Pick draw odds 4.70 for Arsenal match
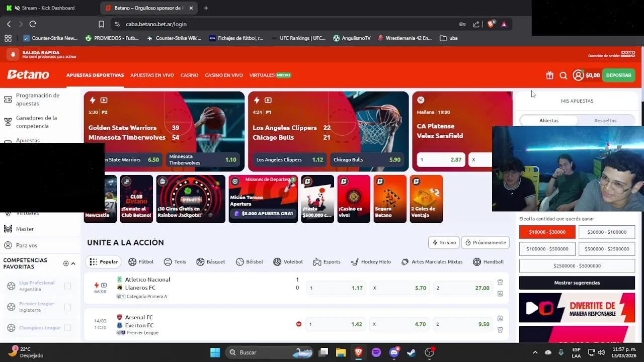Screen dimensions: 644x362 tap(400, 324)
